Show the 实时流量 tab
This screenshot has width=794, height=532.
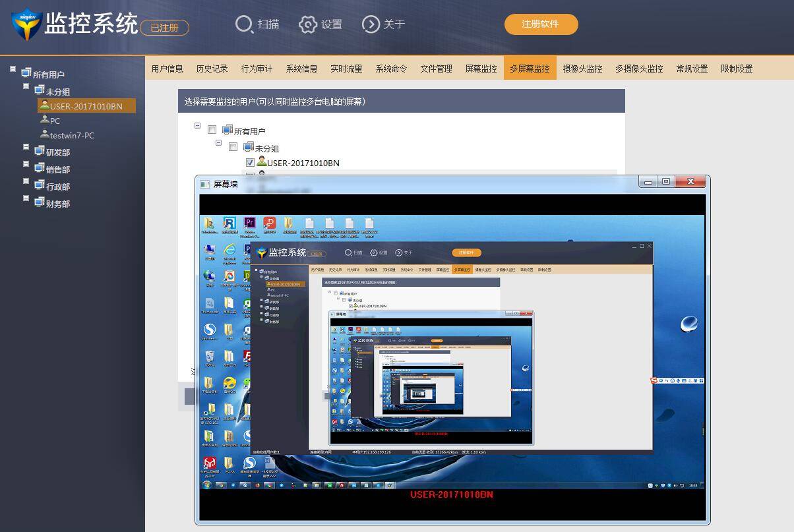(347, 69)
